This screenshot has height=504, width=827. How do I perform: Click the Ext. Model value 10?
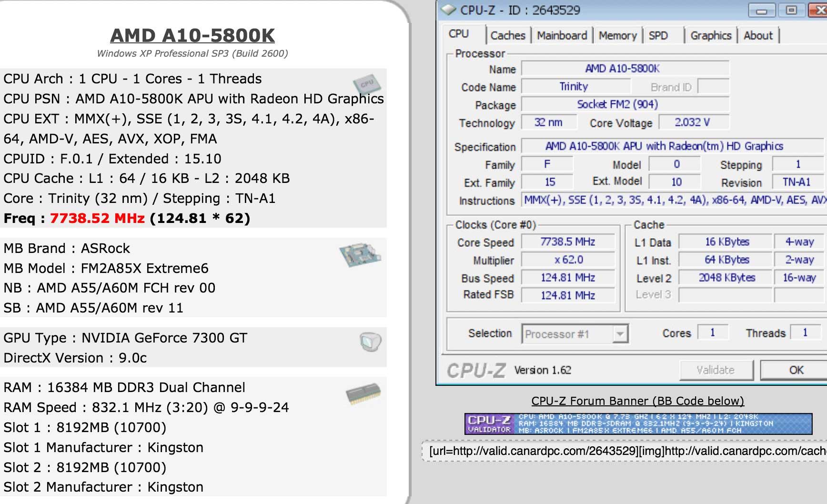[675, 182]
